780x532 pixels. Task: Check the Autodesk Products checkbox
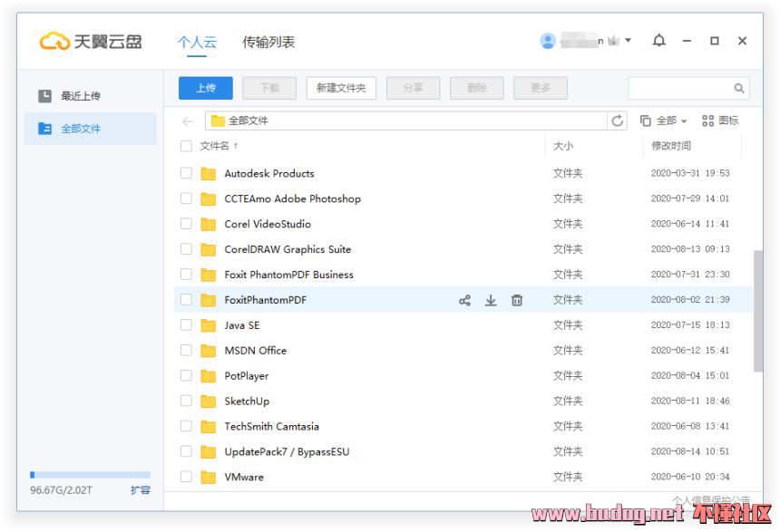click(186, 173)
